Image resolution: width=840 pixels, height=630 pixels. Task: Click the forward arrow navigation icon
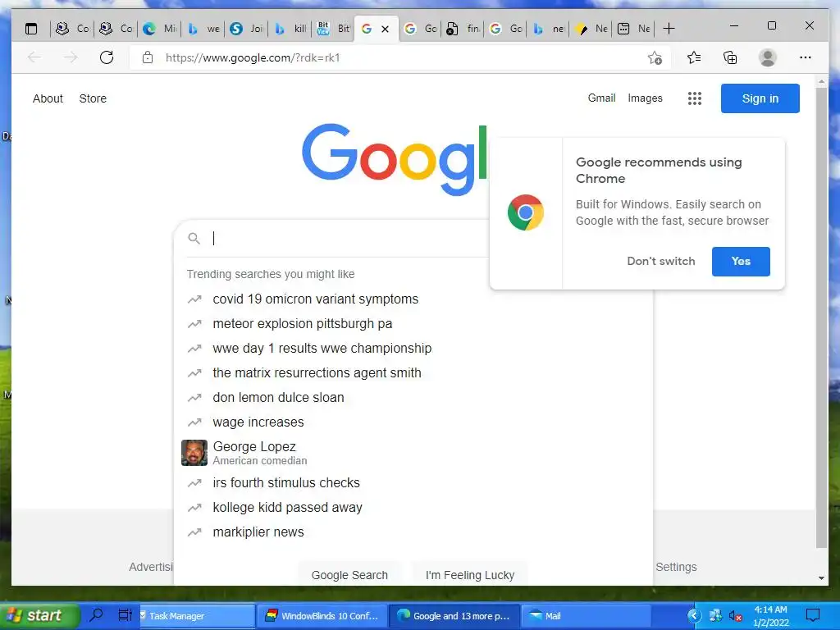pos(71,57)
